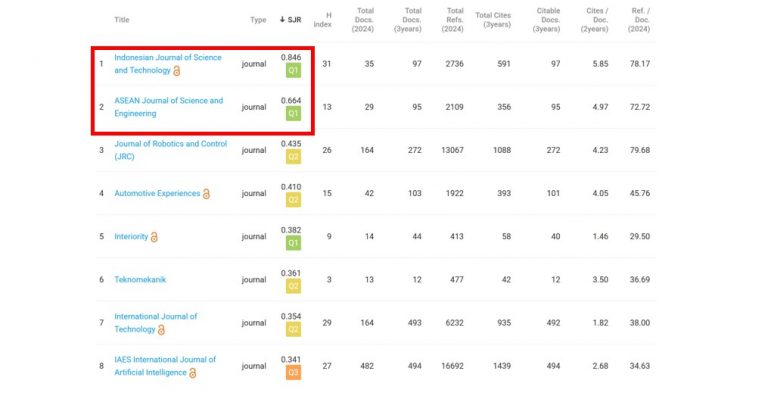Click open-access lock icon beside Indonesian Journal

(177, 71)
